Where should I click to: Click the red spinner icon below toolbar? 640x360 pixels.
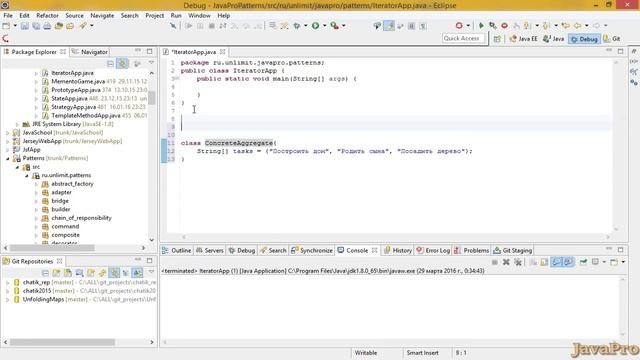[x=5, y=38]
